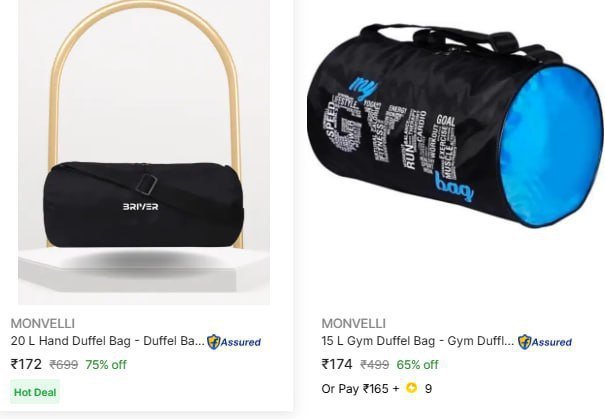Click the Assured badge on 20 L bag
The height and width of the screenshot is (419, 605).
[234, 342]
